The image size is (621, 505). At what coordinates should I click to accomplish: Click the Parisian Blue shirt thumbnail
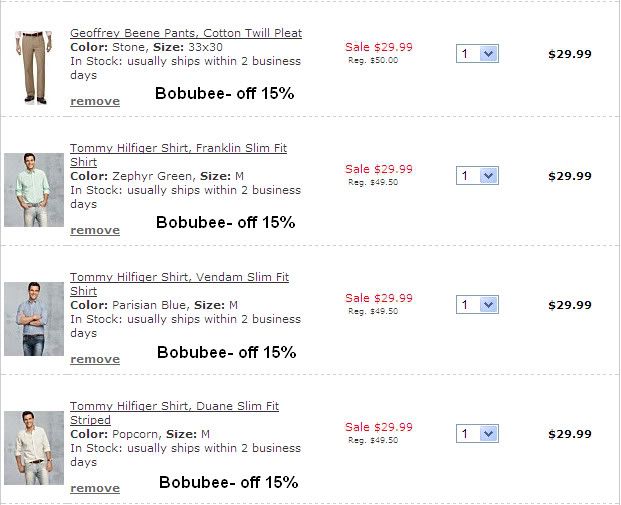33,319
